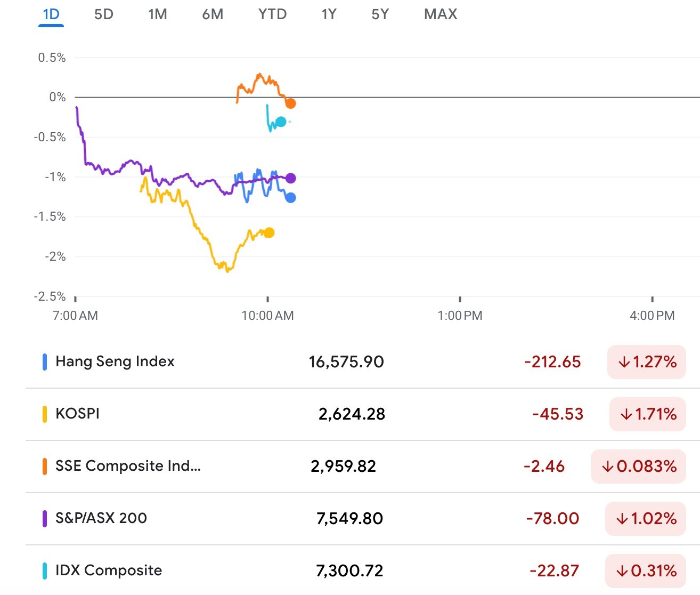Click the 4:00 PM axis label
Image resolution: width=700 pixels, height=595 pixels.
652,316
